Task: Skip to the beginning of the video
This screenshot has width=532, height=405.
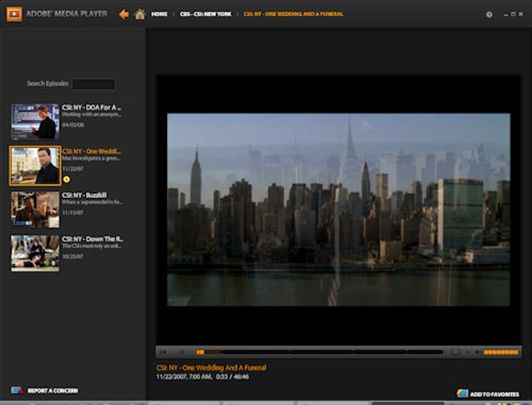Action: [x=163, y=352]
